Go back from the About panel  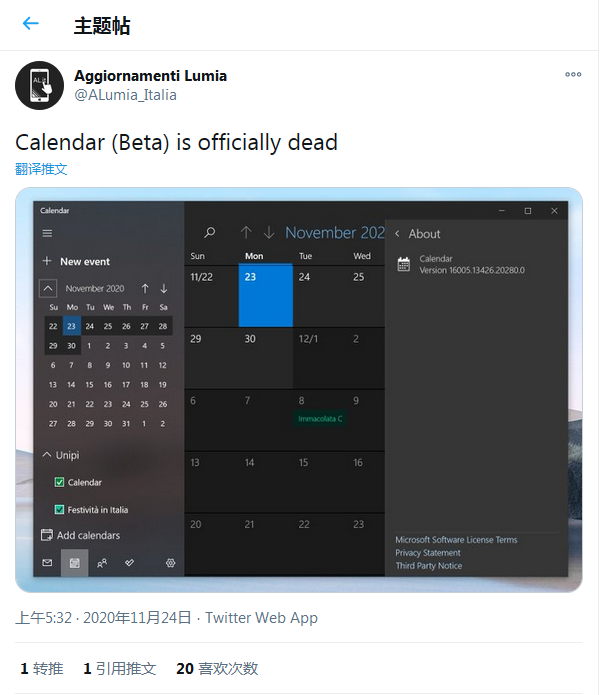point(398,234)
